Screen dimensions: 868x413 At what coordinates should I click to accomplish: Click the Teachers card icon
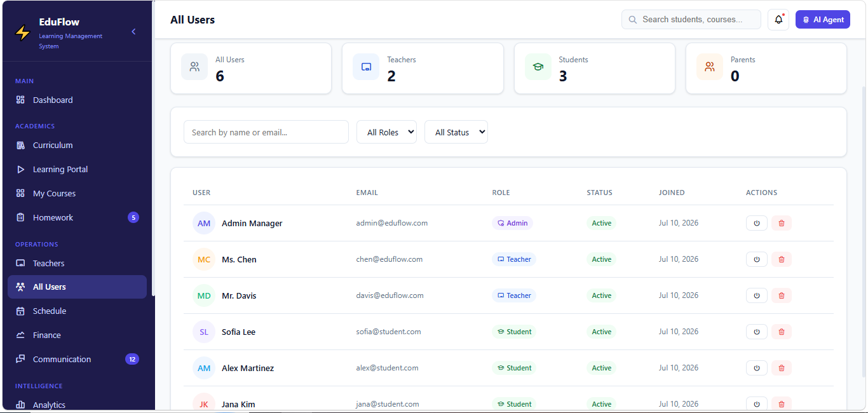pos(366,67)
